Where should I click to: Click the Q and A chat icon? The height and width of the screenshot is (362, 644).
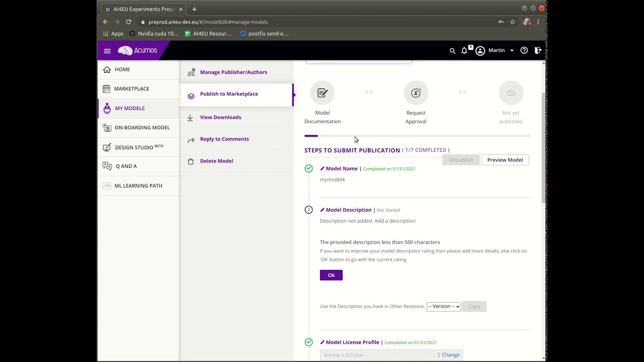[x=107, y=166]
